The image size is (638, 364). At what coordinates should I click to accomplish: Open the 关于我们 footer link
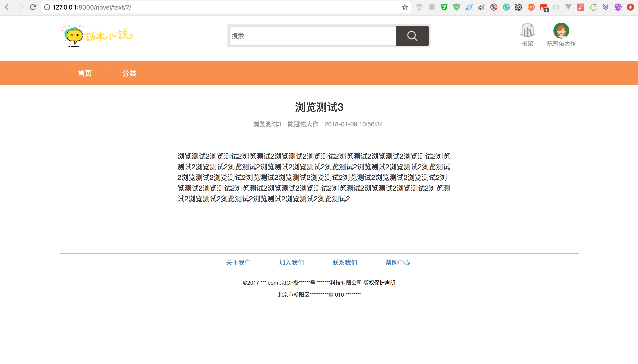[238, 262]
